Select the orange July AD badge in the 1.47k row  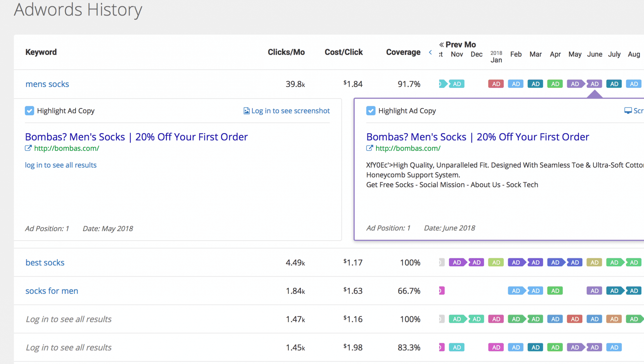click(x=614, y=319)
